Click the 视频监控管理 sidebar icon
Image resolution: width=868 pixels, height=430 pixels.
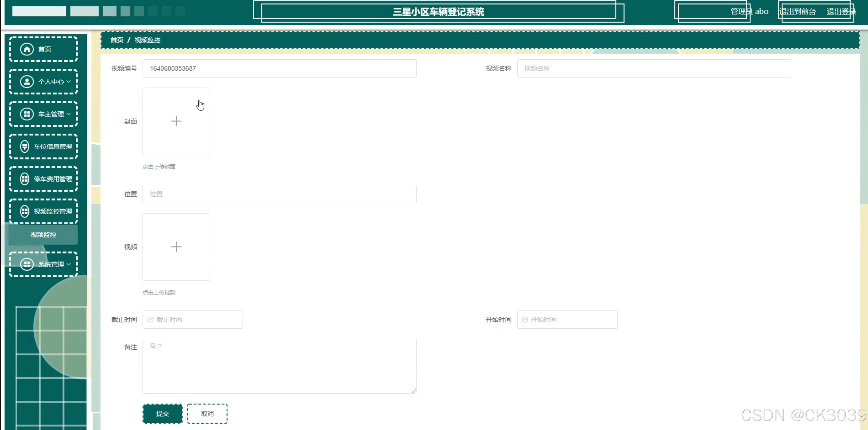pyautogui.click(x=25, y=211)
